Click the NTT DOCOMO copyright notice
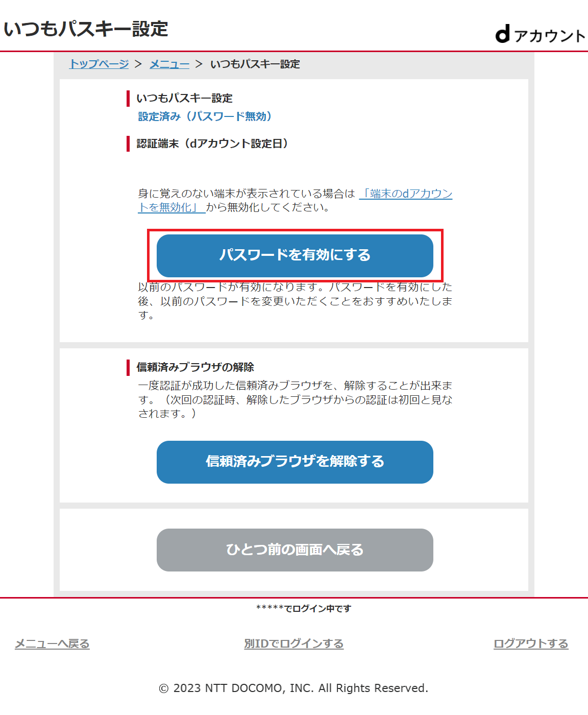 (x=293, y=688)
